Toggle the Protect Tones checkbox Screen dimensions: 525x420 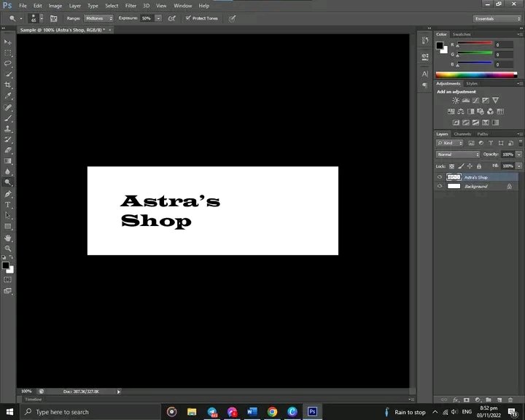[x=188, y=18]
